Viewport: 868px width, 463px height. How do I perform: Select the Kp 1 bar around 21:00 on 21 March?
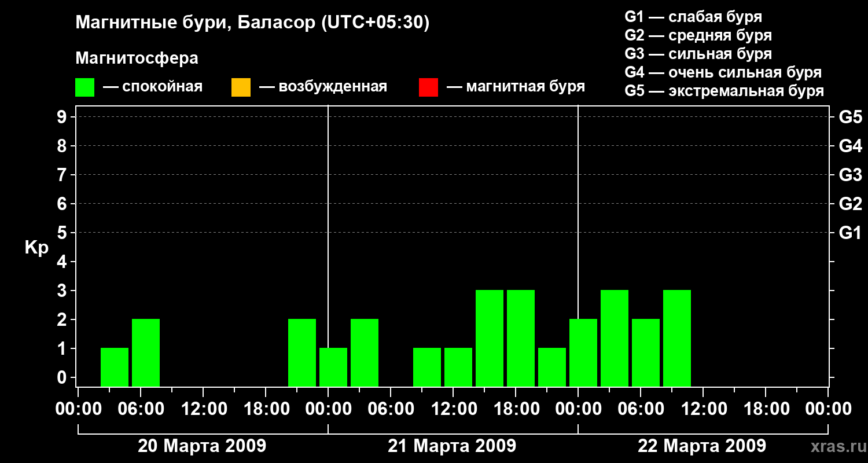552,367
